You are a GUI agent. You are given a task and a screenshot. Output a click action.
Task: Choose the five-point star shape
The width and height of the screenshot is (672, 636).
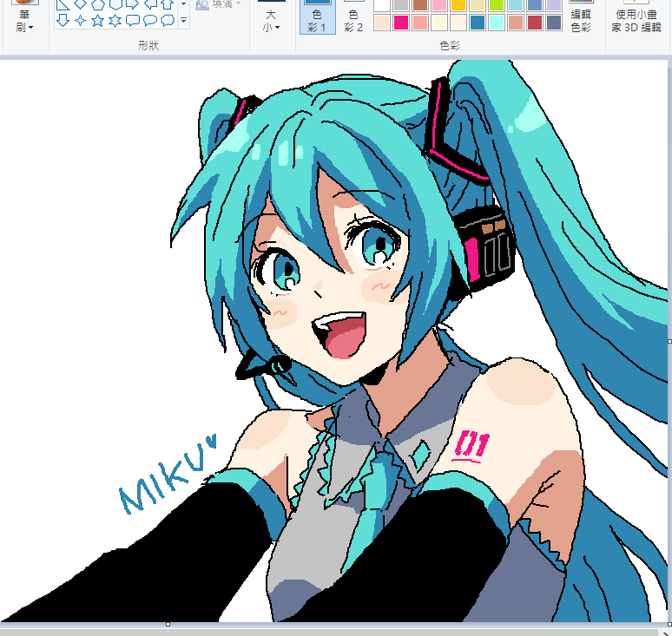(98, 20)
